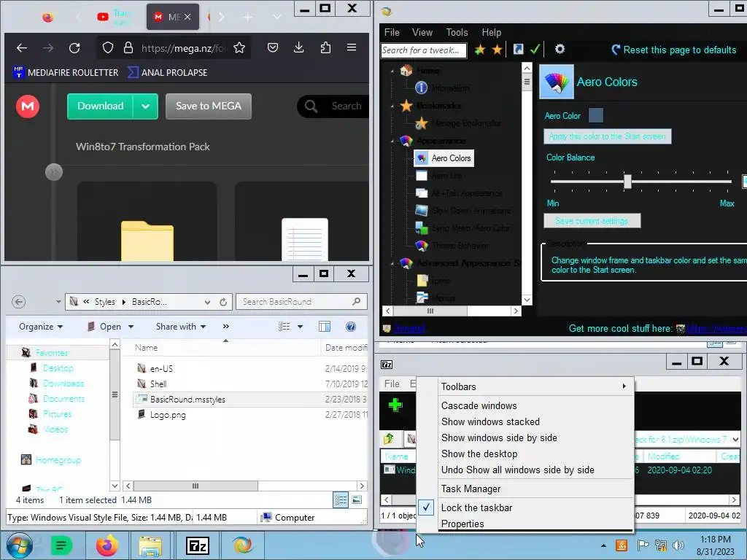Reload the page in Firefox
This screenshot has width=747, height=560.
(74, 47)
